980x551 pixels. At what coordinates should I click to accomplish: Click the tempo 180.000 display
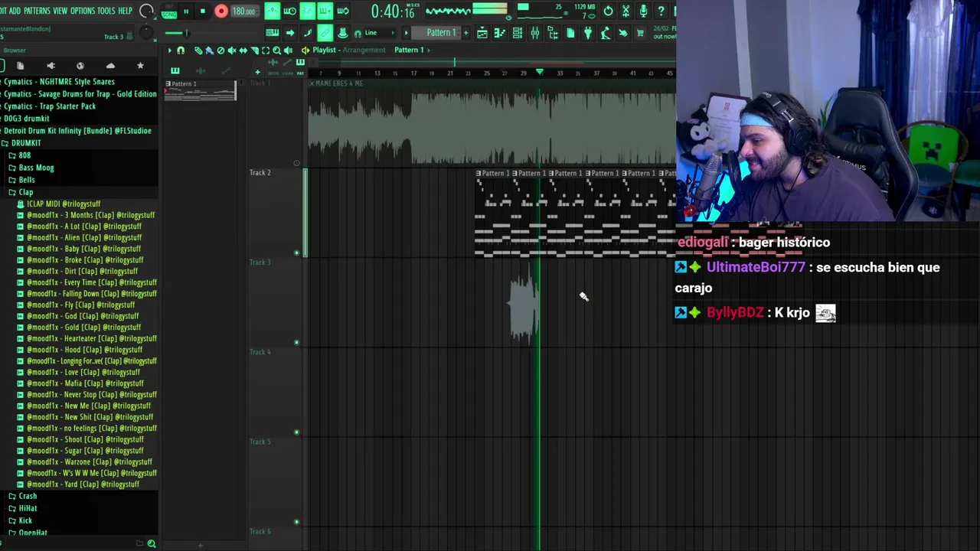(244, 11)
